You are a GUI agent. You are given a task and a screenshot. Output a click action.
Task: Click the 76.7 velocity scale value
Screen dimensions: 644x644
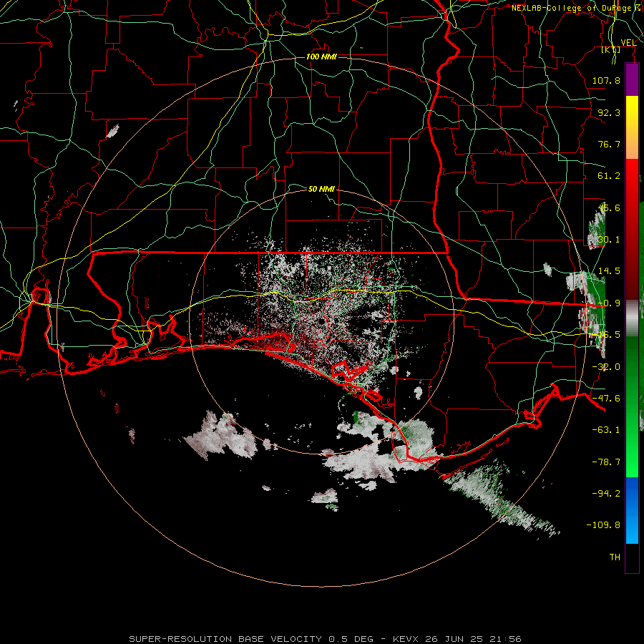coord(609,144)
